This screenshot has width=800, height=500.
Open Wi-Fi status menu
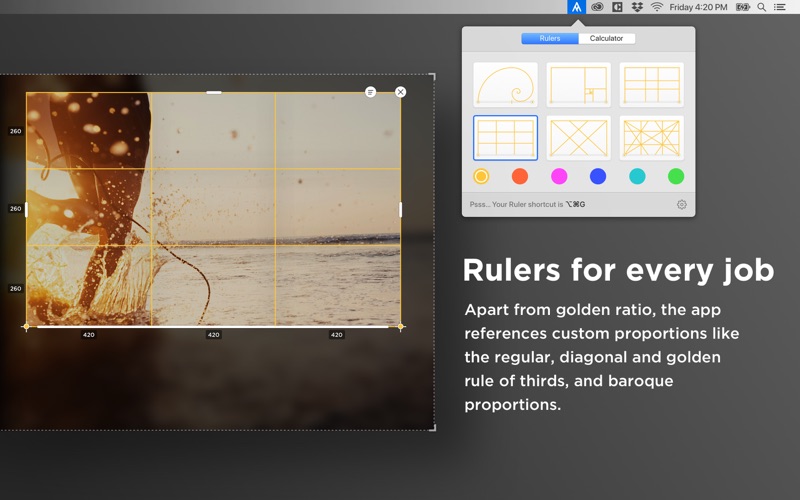[657, 7]
